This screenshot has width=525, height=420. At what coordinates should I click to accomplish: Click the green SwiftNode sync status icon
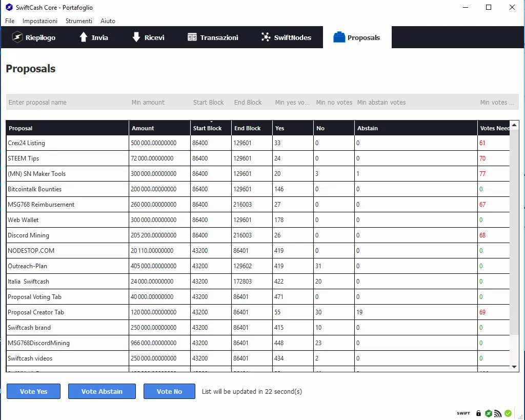[489, 413]
